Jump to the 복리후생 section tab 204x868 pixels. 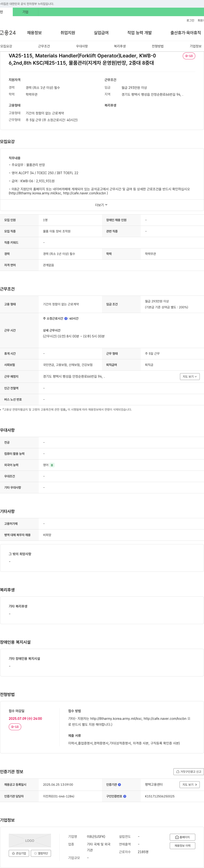click(120, 46)
